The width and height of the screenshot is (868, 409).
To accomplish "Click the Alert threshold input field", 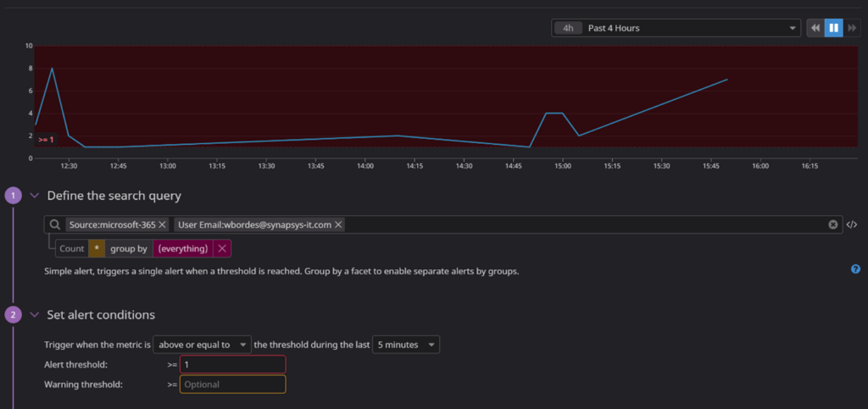I will tap(232, 364).
